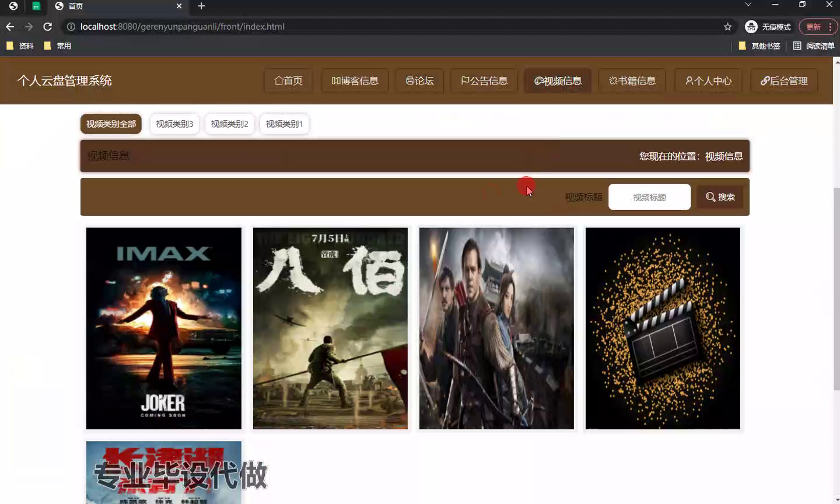Image resolution: width=840 pixels, height=504 pixels.
Task: Select the green icon pinned tab
Action: click(x=36, y=6)
